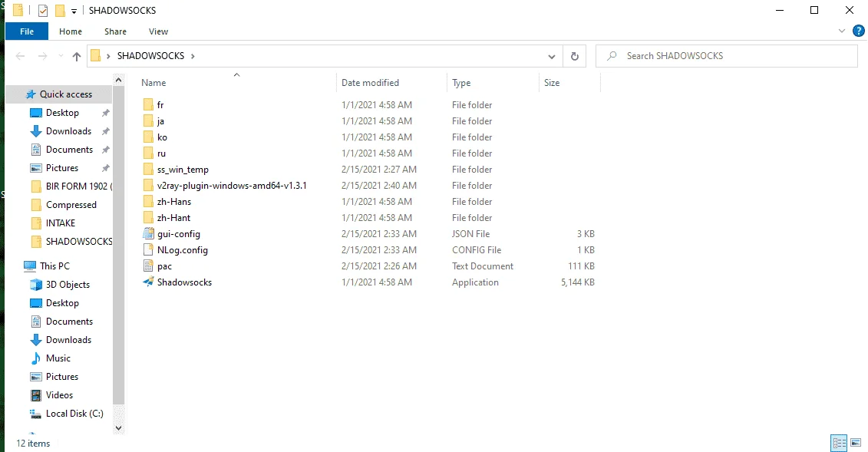Switch to the View ribbon tab
Viewport: 868px width, 452px height.
tap(158, 31)
